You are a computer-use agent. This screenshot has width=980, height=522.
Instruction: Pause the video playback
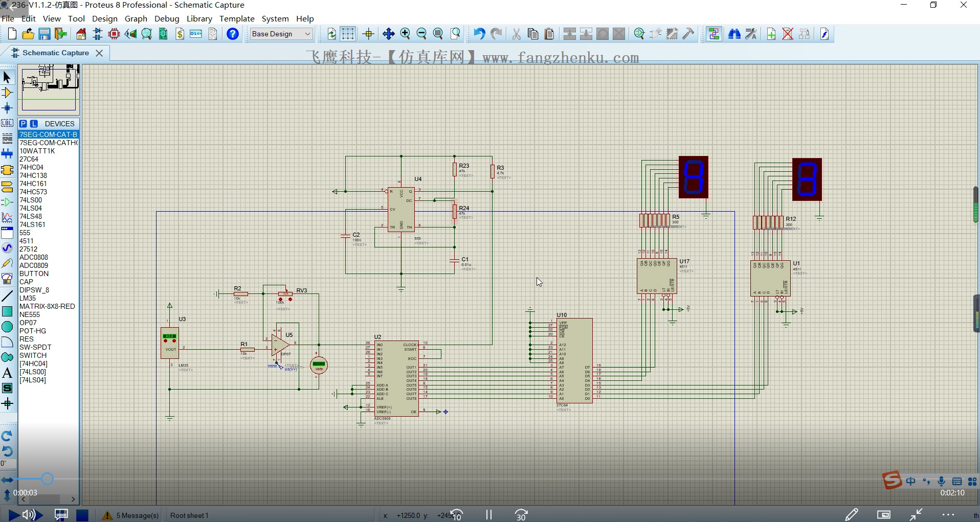click(488, 515)
